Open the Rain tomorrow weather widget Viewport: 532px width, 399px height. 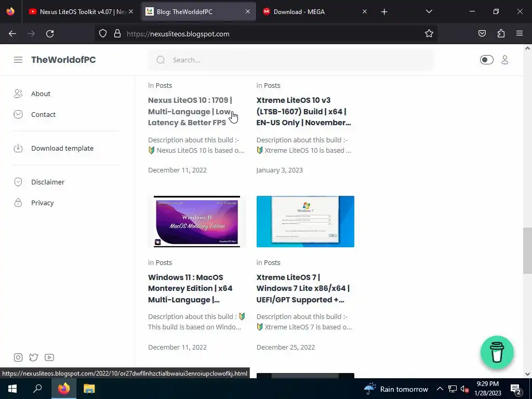pyautogui.click(x=395, y=389)
